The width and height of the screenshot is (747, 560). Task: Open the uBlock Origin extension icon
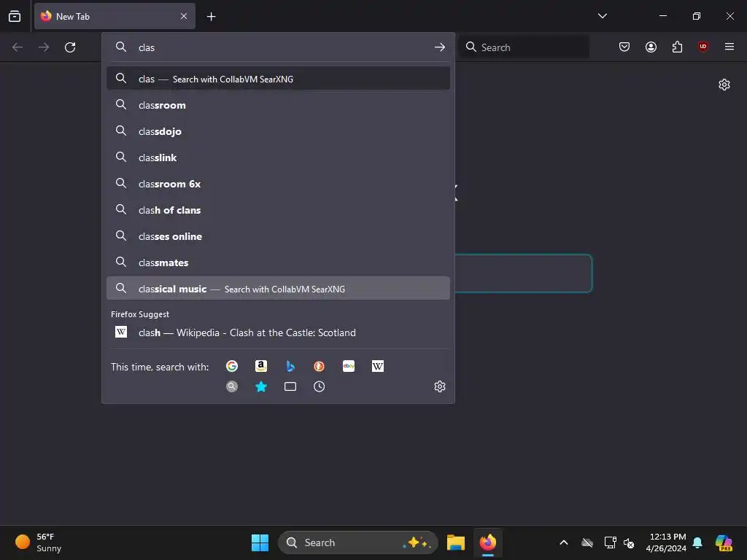click(x=703, y=47)
